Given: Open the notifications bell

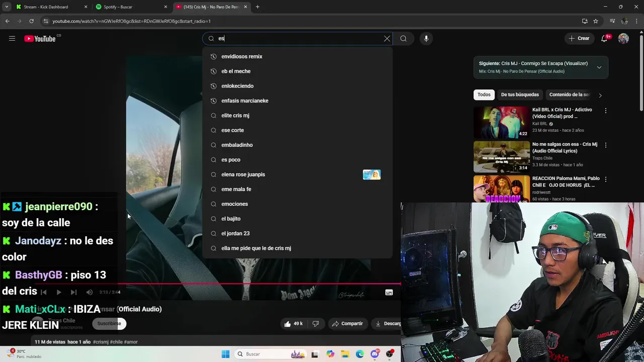Looking at the screenshot, I should [x=605, y=38].
